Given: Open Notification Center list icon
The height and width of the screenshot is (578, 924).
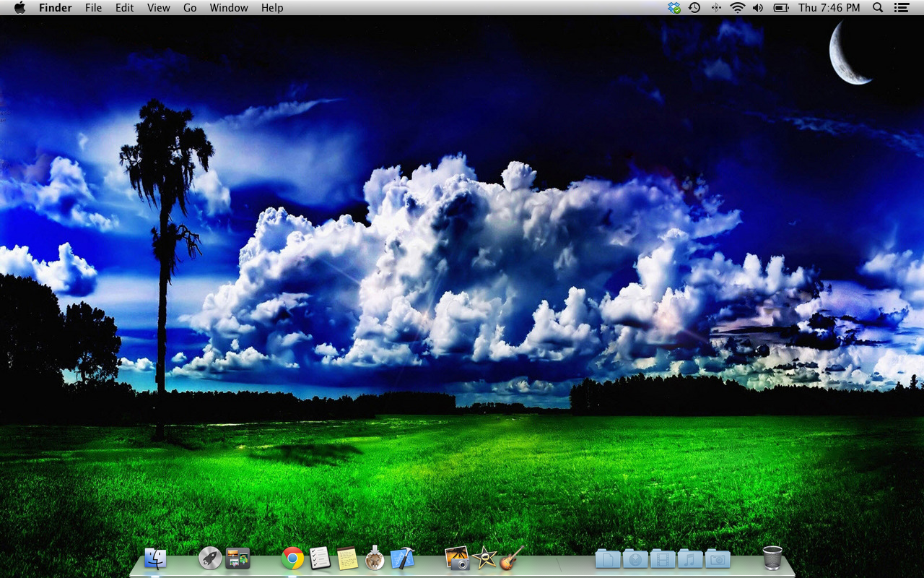Looking at the screenshot, I should tap(901, 8).
